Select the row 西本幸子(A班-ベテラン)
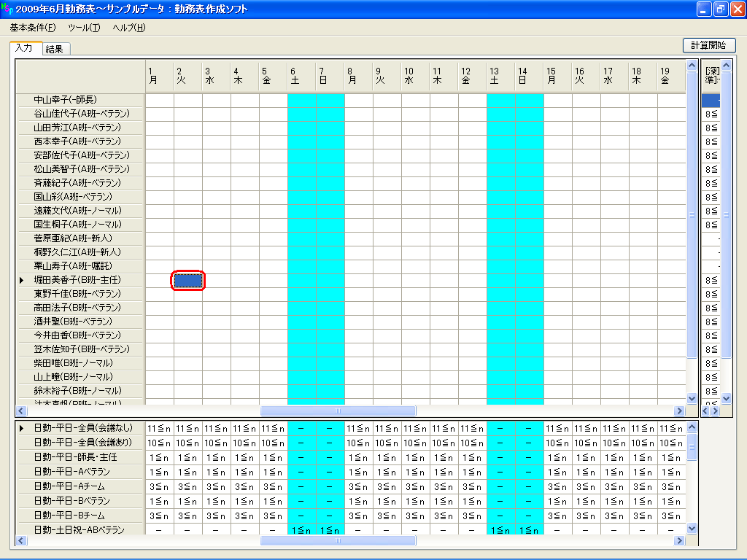 pyautogui.click(x=80, y=141)
